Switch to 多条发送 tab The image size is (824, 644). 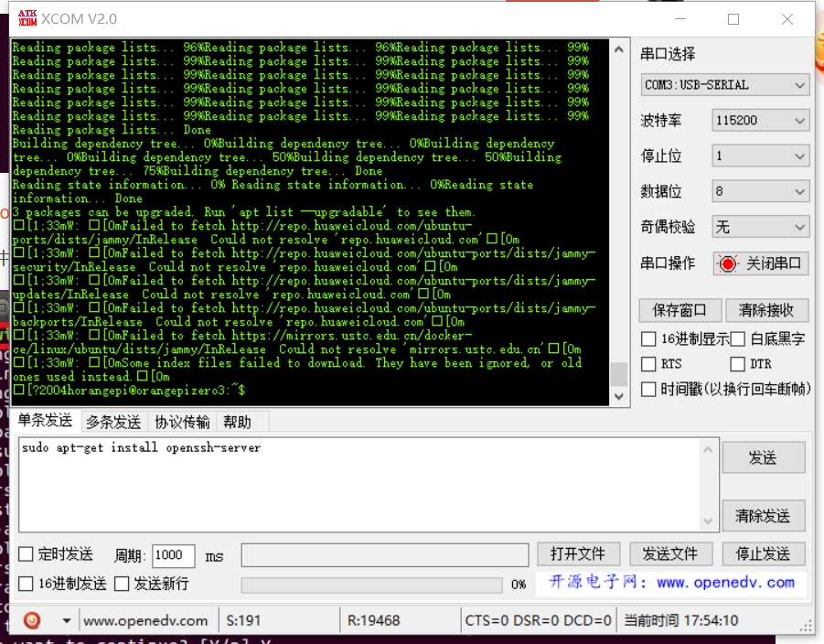[113, 422]
